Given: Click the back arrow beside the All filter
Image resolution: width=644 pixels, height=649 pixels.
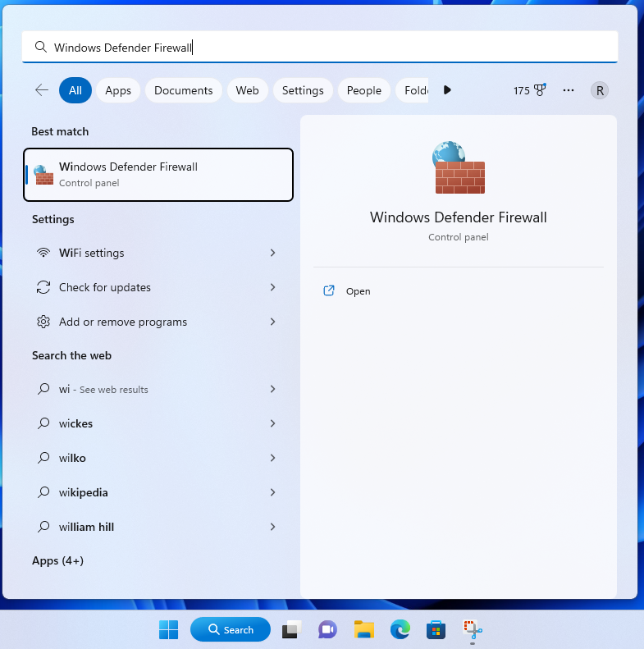Looking at the screenshot, I should tap(42, 89).
